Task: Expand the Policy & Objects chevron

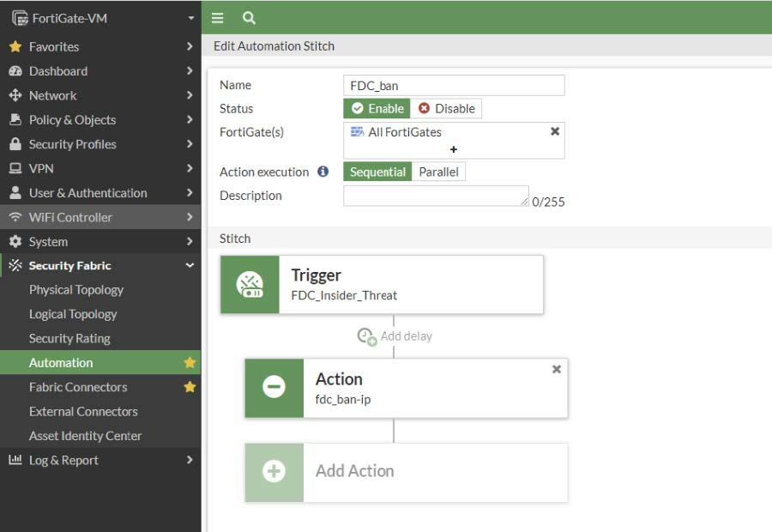Action: pyautogui.click(x=190, y=120)
